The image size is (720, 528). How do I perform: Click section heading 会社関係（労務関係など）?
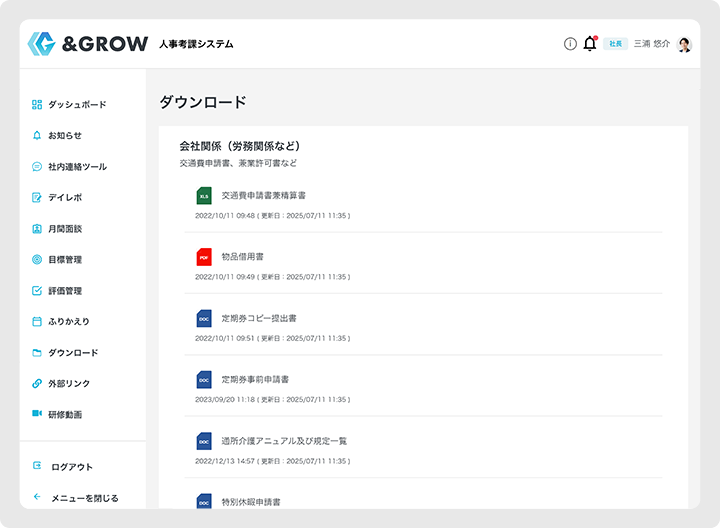[240, 146]
